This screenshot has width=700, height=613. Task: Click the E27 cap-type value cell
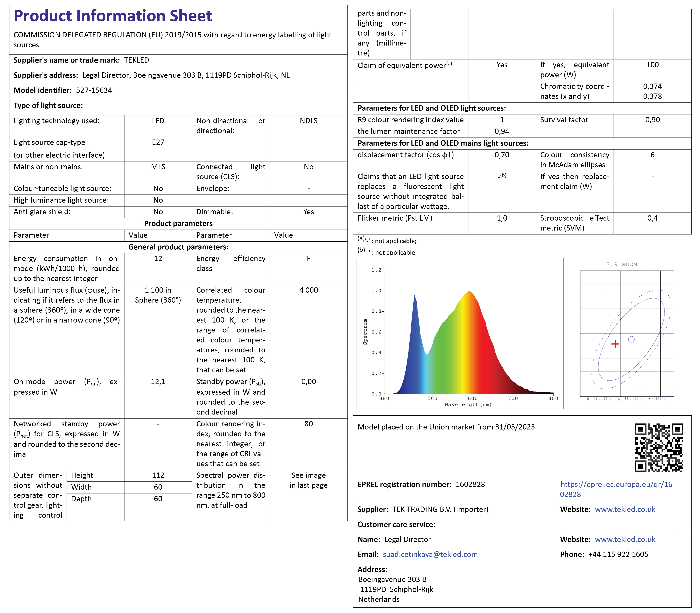pyautogui.click(x=158, y=142)
